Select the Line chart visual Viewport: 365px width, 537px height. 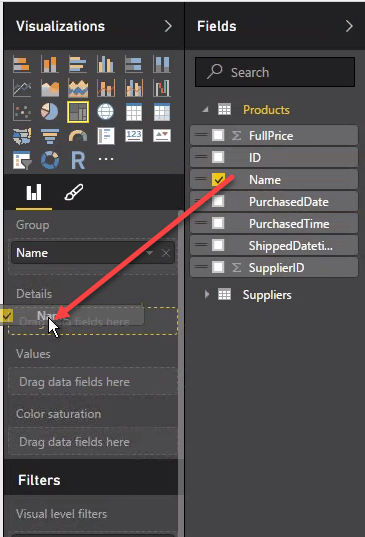click(22, 88)
